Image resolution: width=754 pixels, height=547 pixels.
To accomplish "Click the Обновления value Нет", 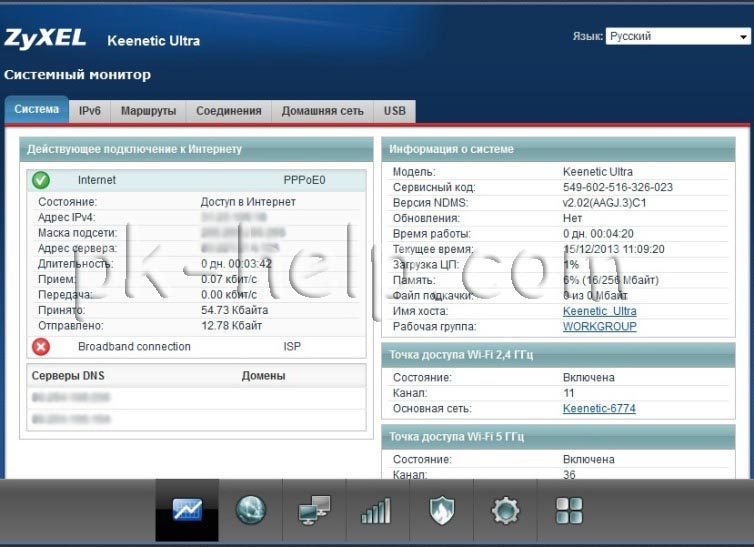I will (572, 218).
